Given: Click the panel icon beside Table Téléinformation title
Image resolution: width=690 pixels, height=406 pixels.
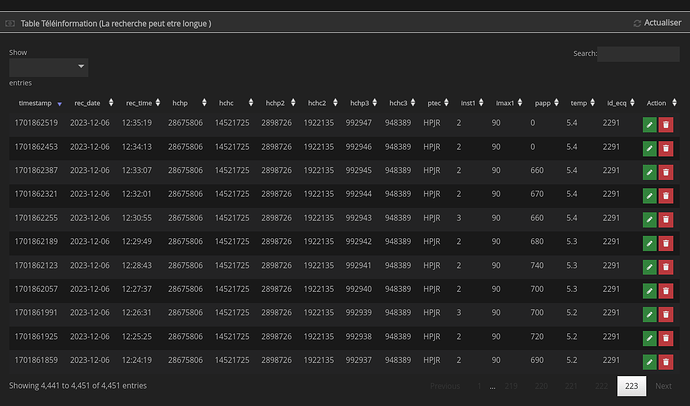Looking at the screenshot, I should click(10, 23).
